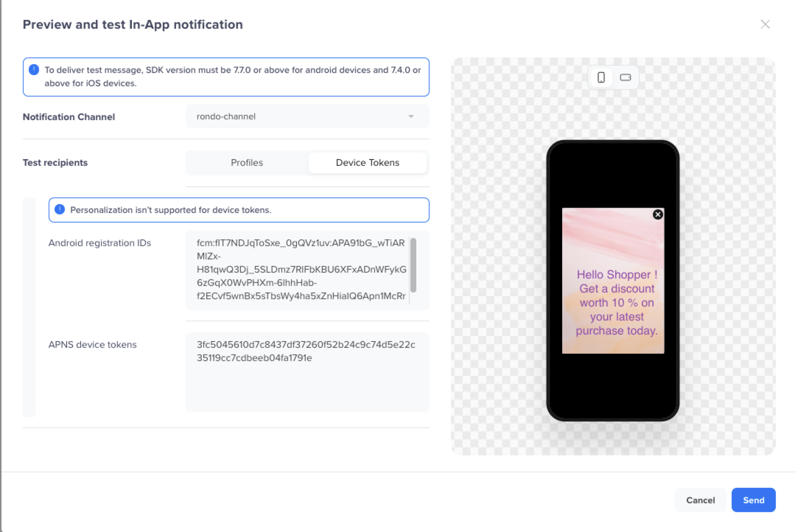795x532 pixels.
Task: Click Cancel to discard the test
Action: coord(700,500)
